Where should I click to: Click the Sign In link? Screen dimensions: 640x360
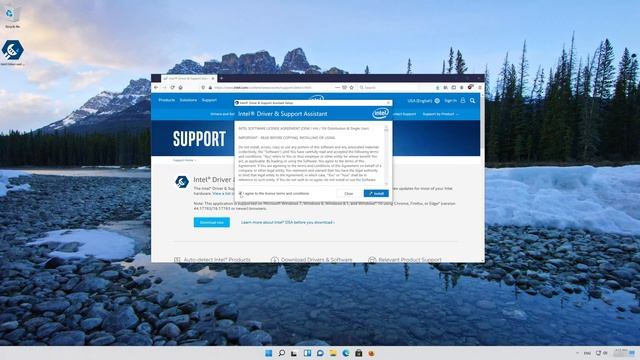pos(450,100)
